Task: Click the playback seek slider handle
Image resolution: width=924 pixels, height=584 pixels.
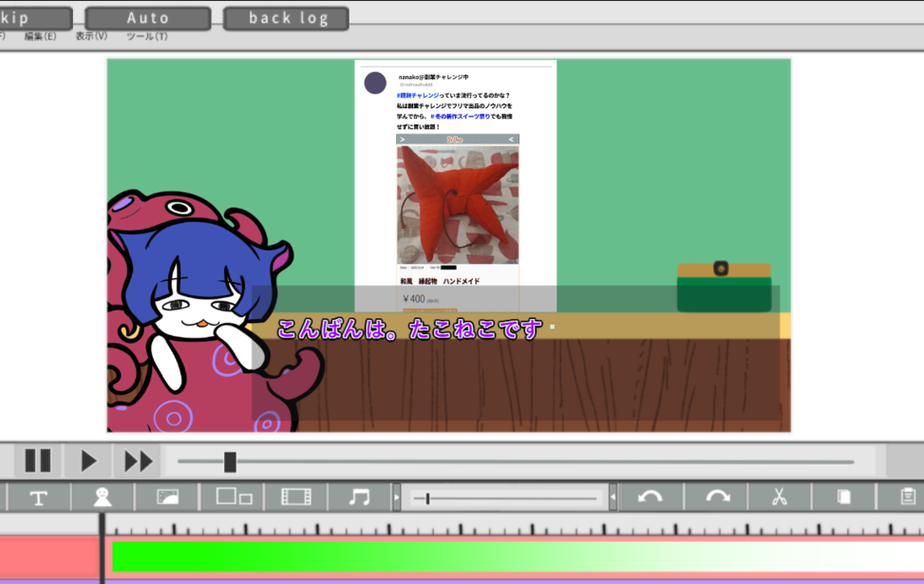Action: [230, 462]
